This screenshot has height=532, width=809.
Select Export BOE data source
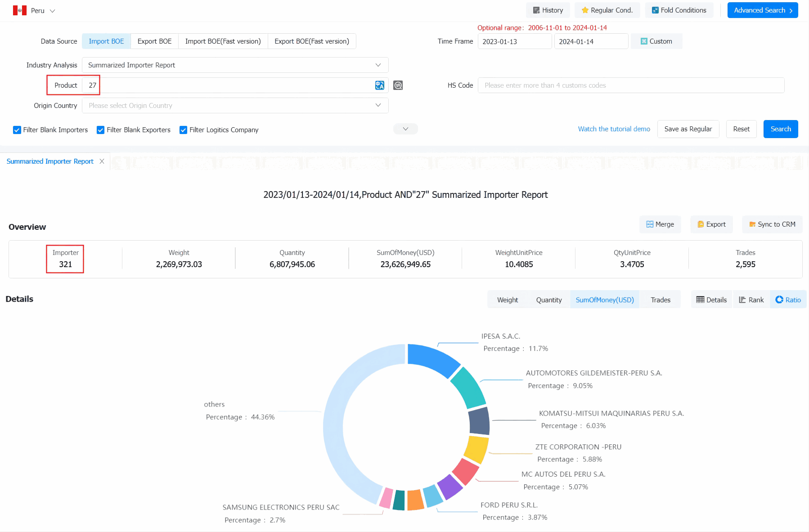[x=154, y=41]
